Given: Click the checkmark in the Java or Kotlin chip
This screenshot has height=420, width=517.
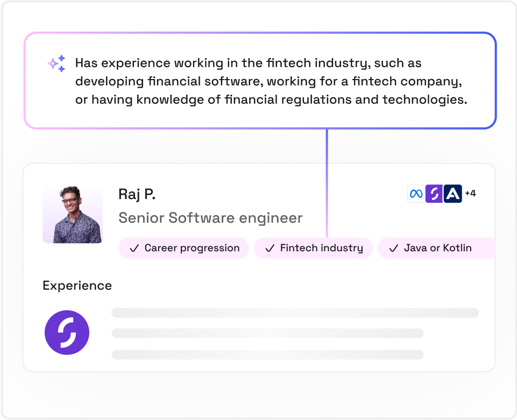Looking at the screenshot, I should (394, 248).
